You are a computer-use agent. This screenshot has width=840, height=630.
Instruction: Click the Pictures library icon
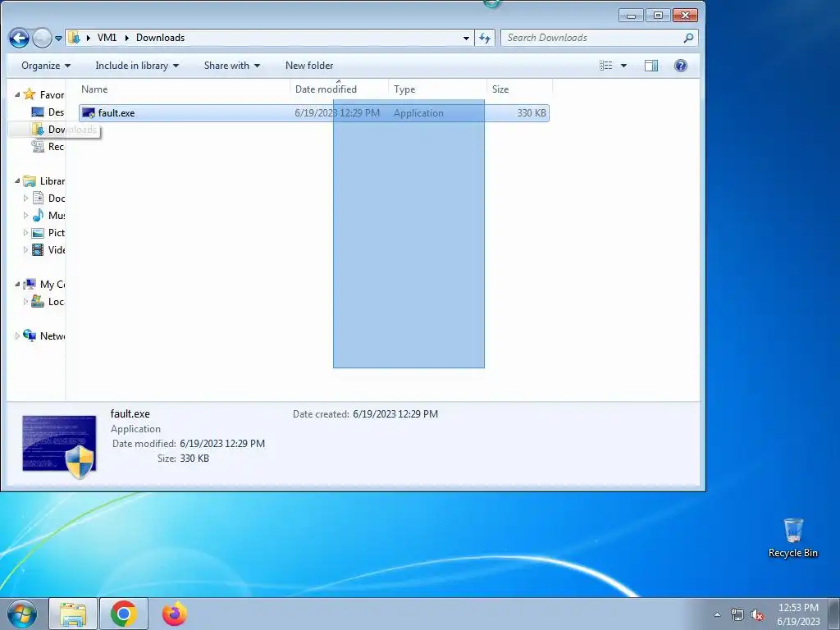coord(38,233)
